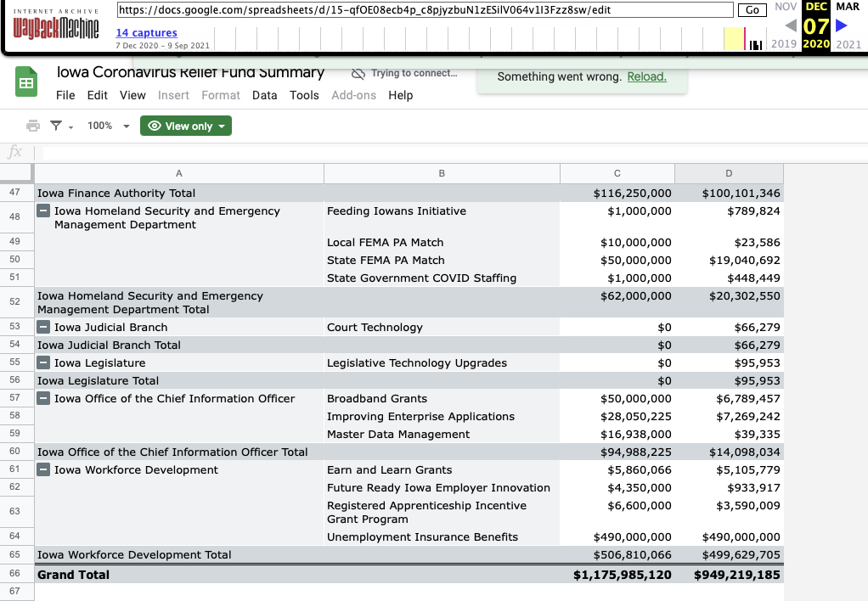The width and height of the screenshot is (868, 601).
Task: Select the $116,250,000 cell
Action: [x=617, y=194]
